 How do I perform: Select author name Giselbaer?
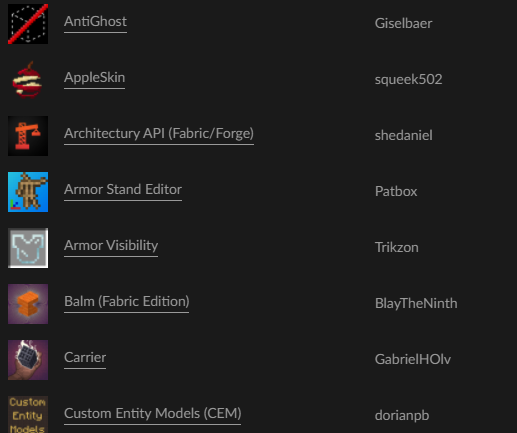click(403, 24)
